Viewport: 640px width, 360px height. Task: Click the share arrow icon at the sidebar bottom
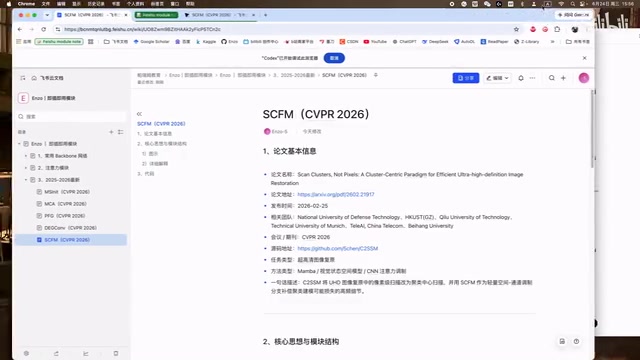[56, 353]
